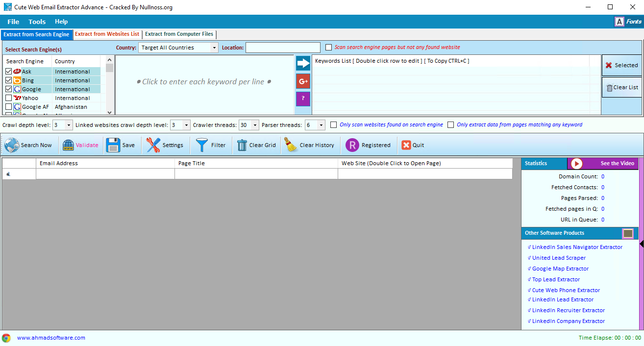Visit www.ahmadsoftware.com link in status bar
This screenshot has height=346, width=644.
click(x=51, y=338)
